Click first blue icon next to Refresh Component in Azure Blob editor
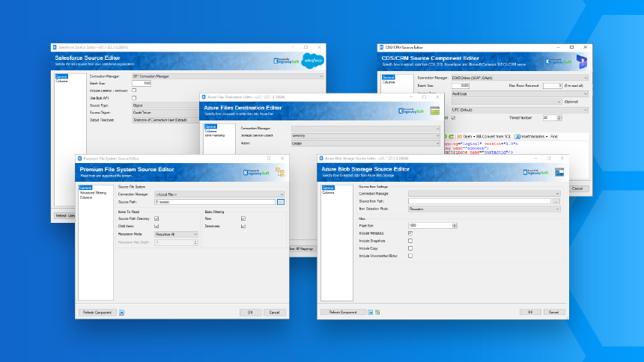644x362 pixels. pos(371,313)
